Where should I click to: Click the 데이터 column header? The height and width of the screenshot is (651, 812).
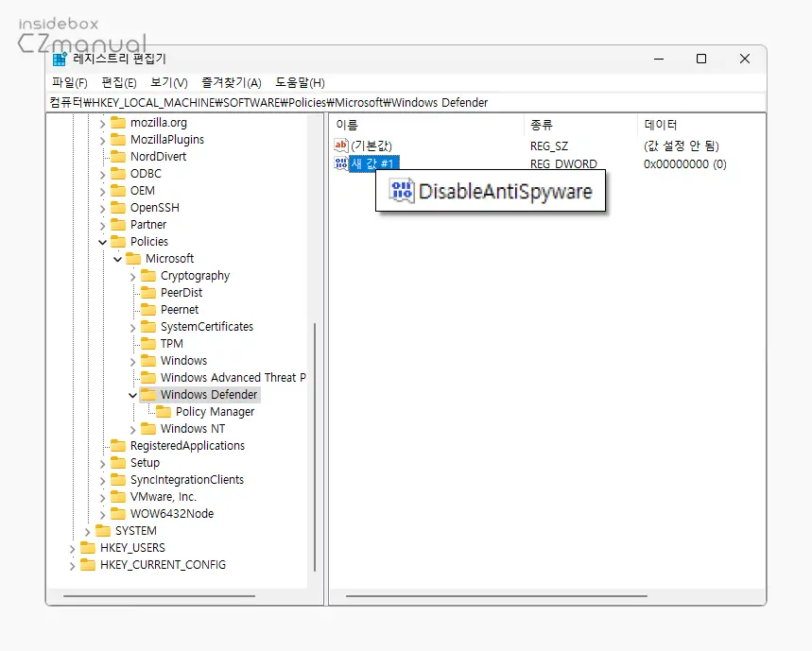click(701, 125)
